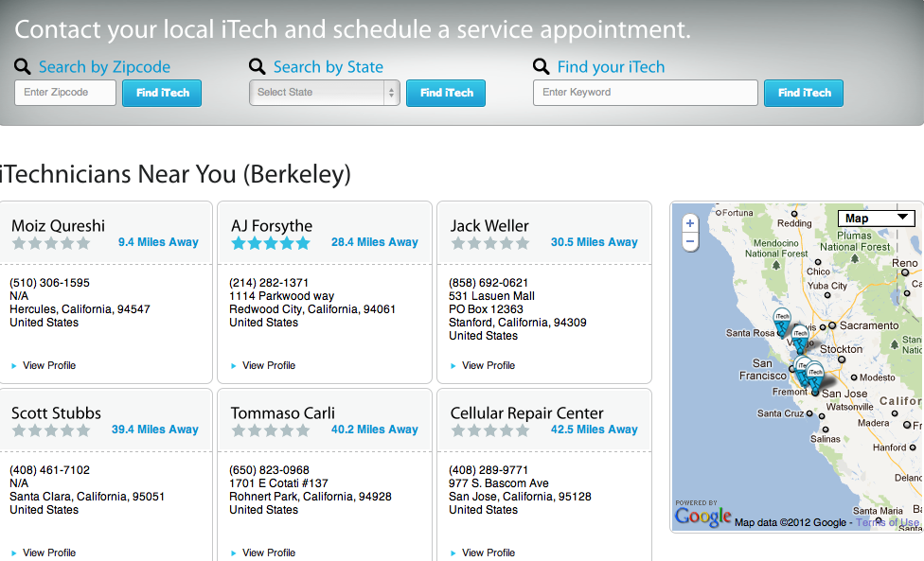Image resolution: width=924 pixels, height=561 pixels.
Task: Click the magnifier icon beside Search by Zipcode
Action: click(x=23, y=66)
